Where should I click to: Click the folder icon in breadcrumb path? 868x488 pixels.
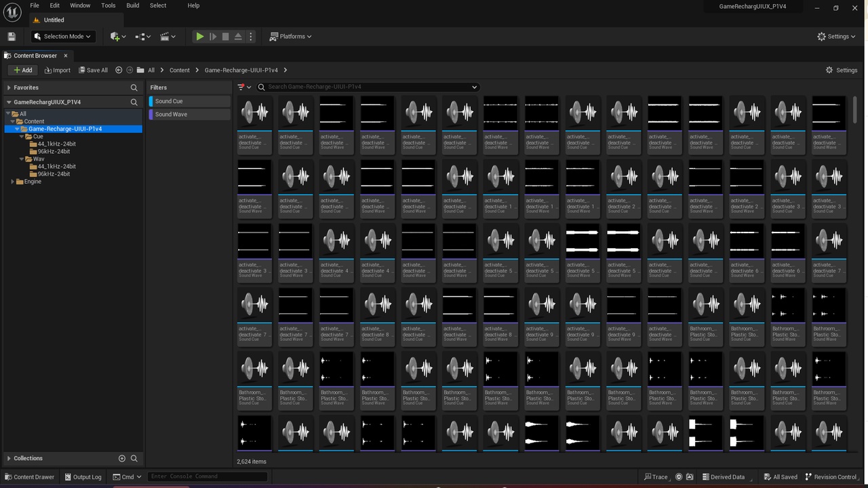coord(140,70)
